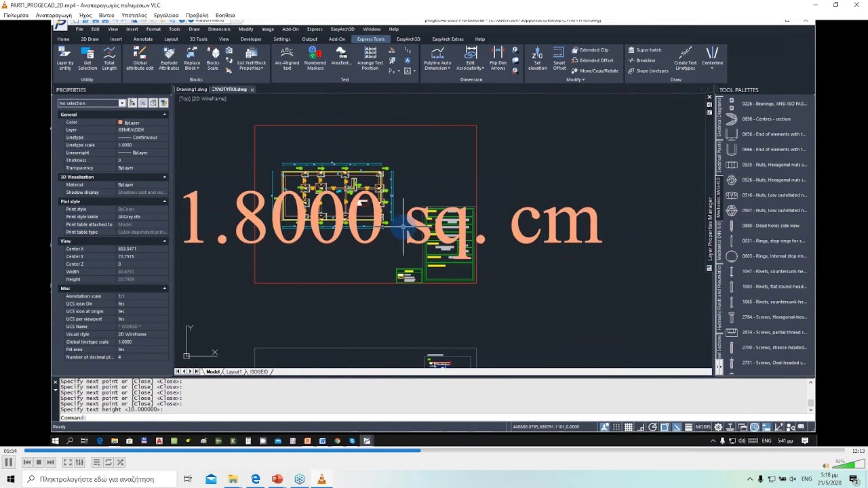Image resolution: width=868 pixels, height=488 pixels.
Task: Toggle MODEL space button in status bar
Action: [x=704, y=427]
